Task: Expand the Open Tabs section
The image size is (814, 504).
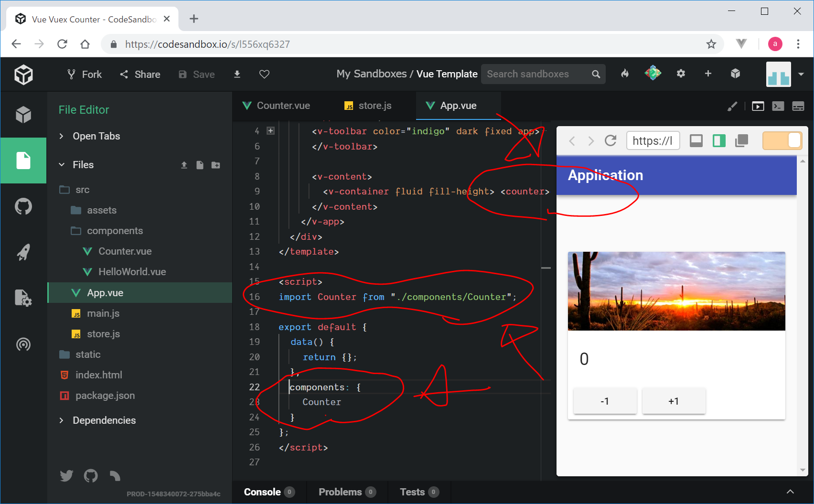Action: click(x=96, y=136)
